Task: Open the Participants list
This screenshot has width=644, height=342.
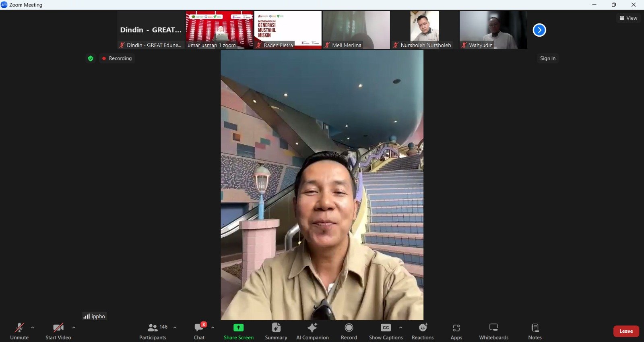Action: click(x=153, y=331)
